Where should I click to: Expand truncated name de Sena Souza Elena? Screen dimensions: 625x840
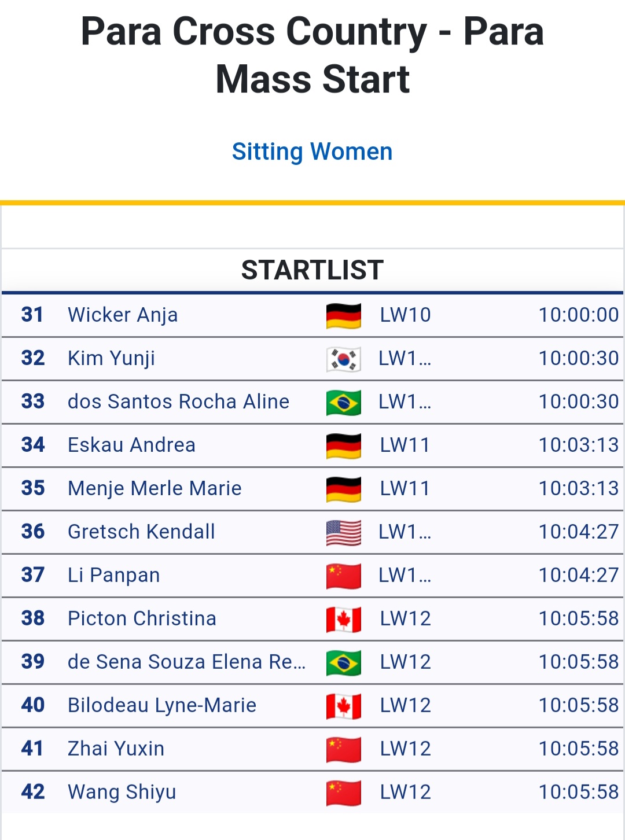click(x=187, y=662)
